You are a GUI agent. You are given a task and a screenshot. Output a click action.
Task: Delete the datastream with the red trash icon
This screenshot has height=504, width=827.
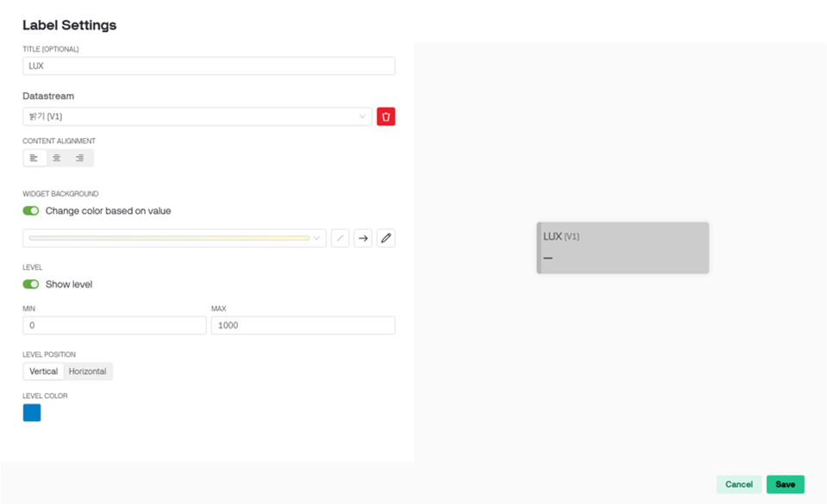pyautogui.click(x=385, y=116)
